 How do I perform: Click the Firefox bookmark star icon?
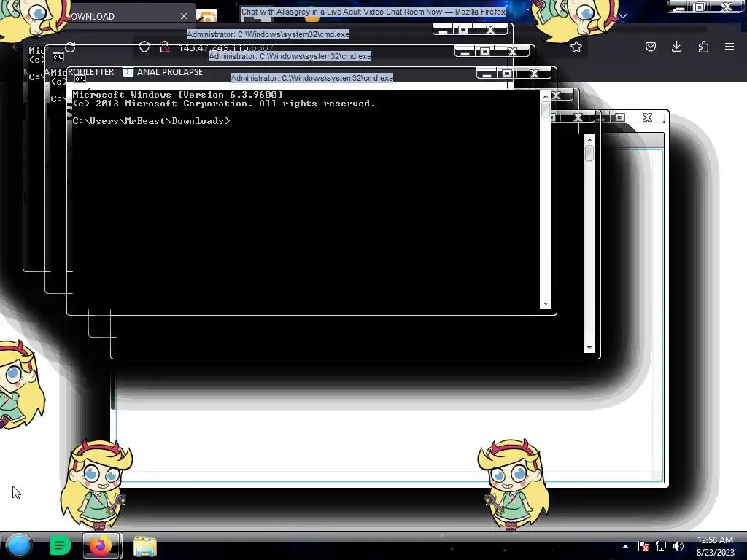point(576,47)
